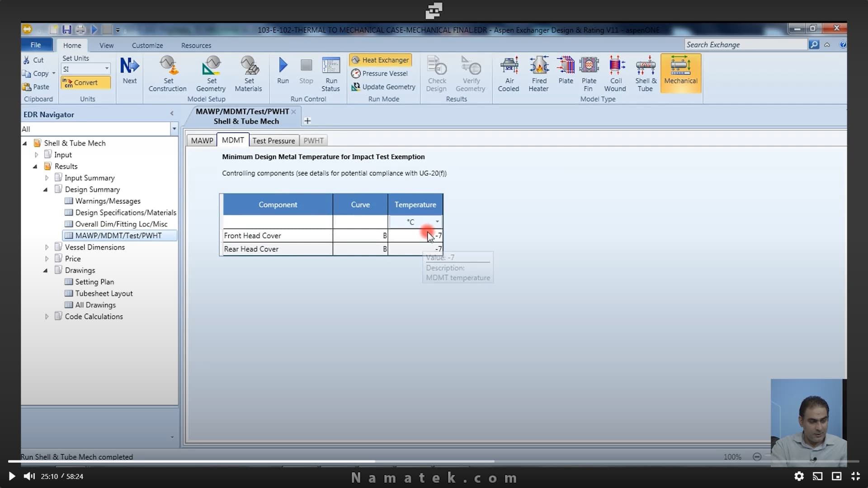Expand Input Summary node
The width and height of the screenshot is (868, 488).
(x=47, y=178)
